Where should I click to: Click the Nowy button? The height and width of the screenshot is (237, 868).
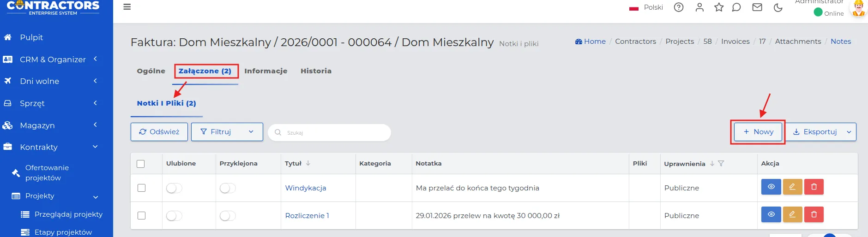[x=758, y=132]
